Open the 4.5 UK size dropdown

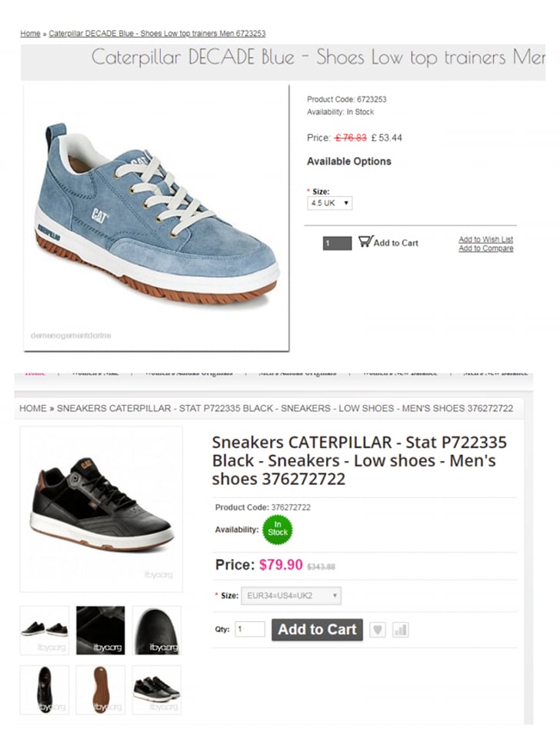[x=330, y=203]
